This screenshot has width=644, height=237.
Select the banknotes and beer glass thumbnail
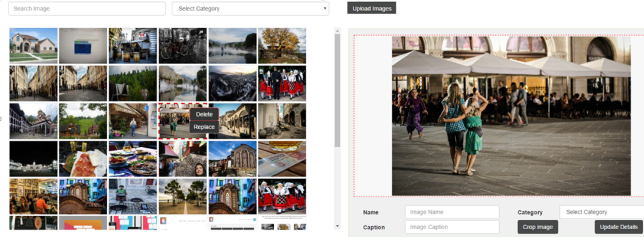pyautogui.click(x=282, y=159)
